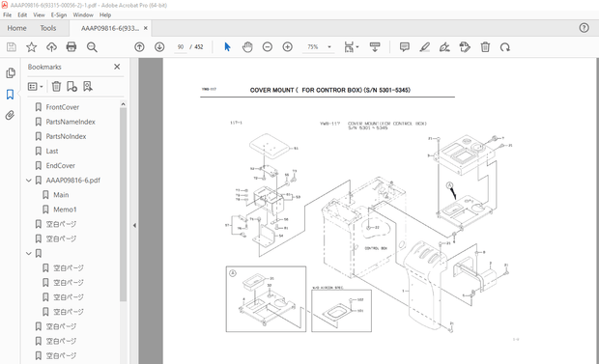Click the bookmarks scrollbar up arrow

pos(123,104)
